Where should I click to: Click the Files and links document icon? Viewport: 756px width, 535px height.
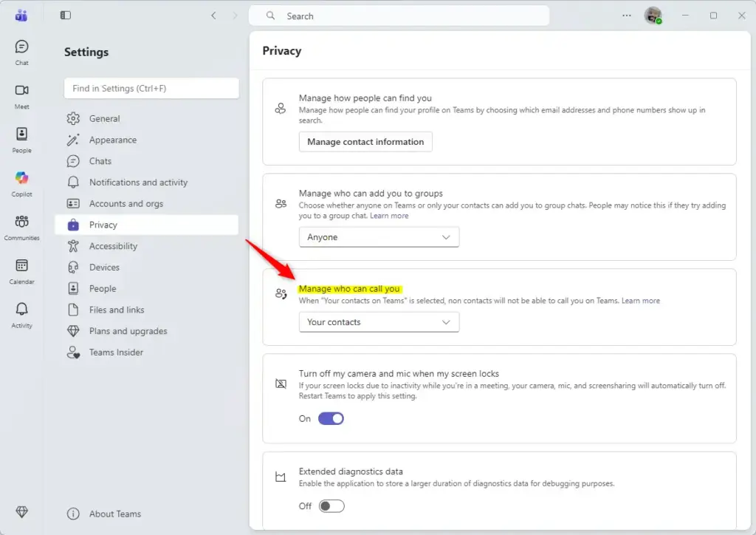point(73,310)
